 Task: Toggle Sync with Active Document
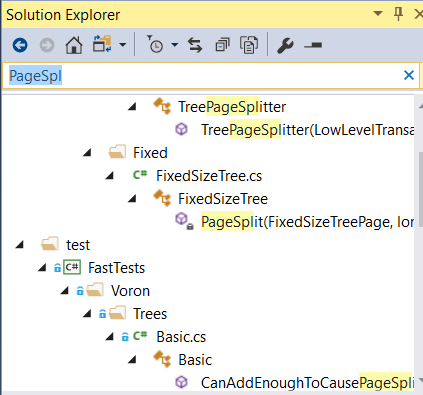point(195,45)
